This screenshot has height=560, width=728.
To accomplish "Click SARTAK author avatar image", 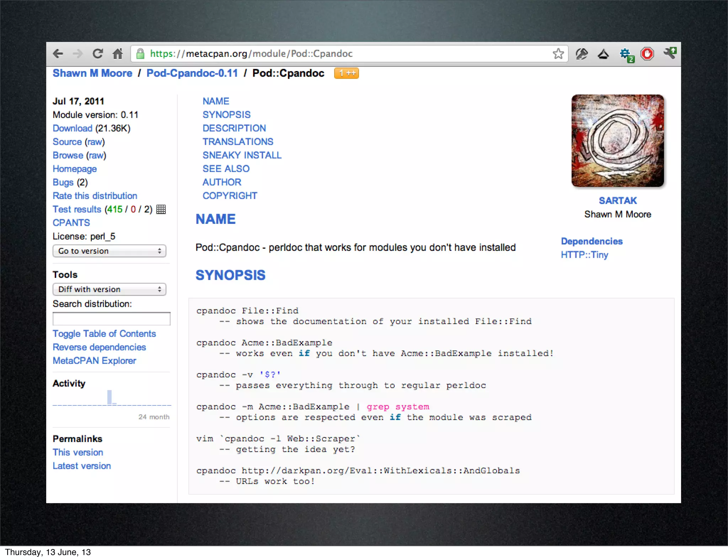I will click(x=617, y=141).
